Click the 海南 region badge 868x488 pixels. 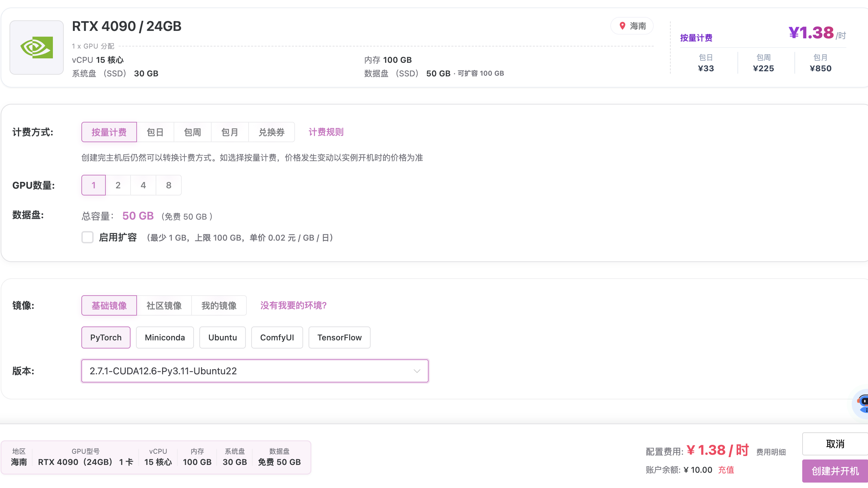coord(632,26)
